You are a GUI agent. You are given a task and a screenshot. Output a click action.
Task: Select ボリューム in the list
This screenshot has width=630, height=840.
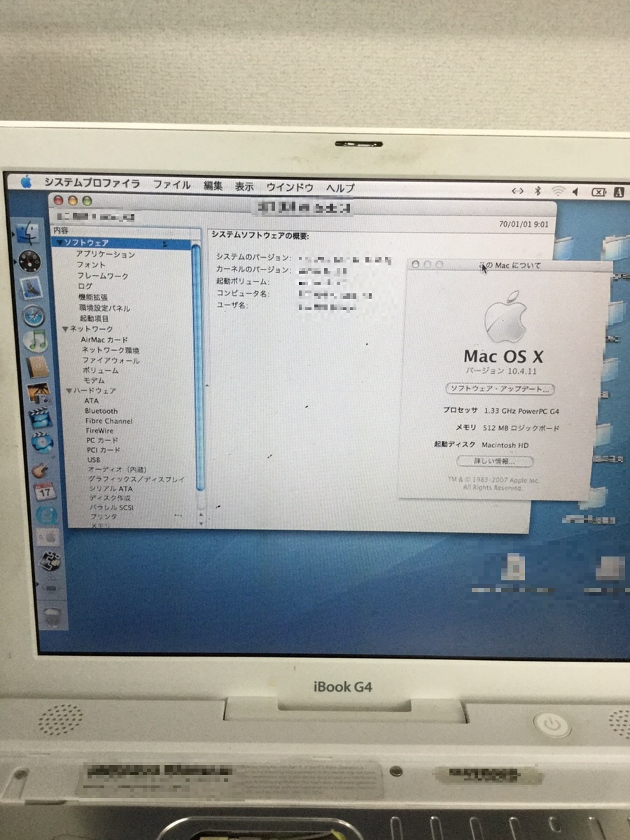101,370
